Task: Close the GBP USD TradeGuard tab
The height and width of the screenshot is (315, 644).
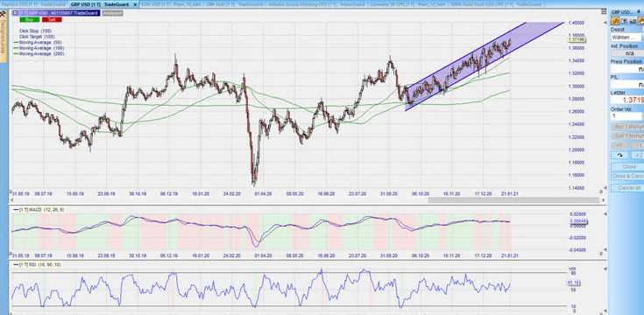Action: (x=135, y=4)
